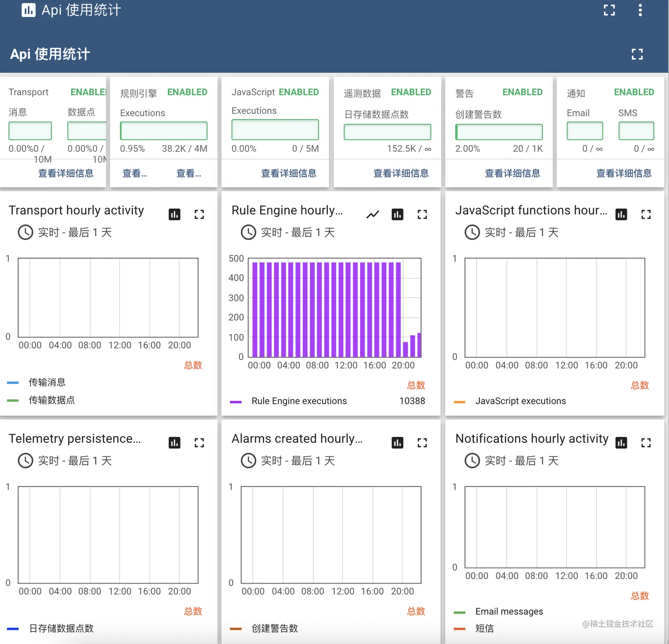Open 查看详细信息 link in Transport card
The image size is (669, 644).
pos(66,173)
